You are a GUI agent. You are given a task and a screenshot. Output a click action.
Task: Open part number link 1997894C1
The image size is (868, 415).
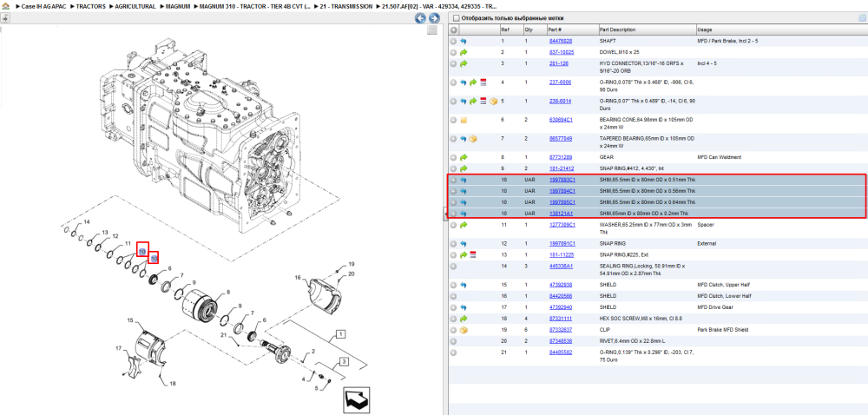562,191
